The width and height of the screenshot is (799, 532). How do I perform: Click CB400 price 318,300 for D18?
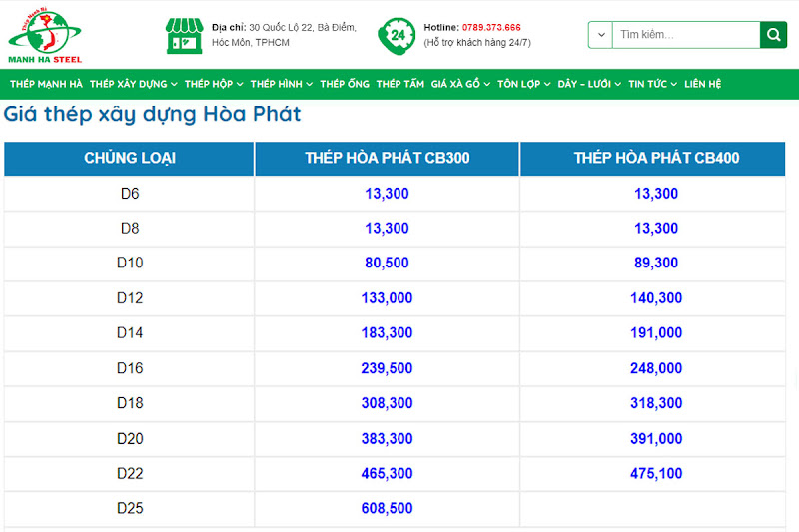point(656,403)
